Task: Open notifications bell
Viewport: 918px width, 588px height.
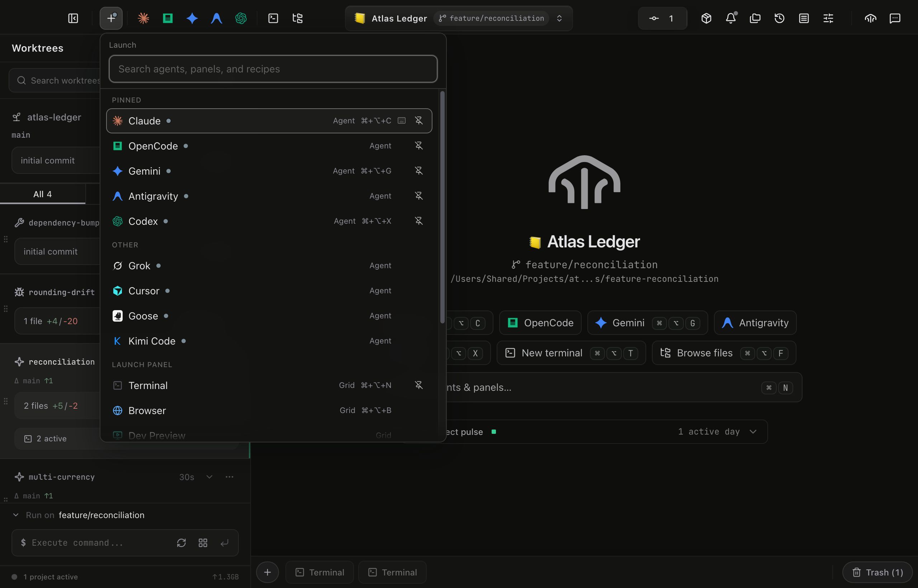Action: click(731, 18)
